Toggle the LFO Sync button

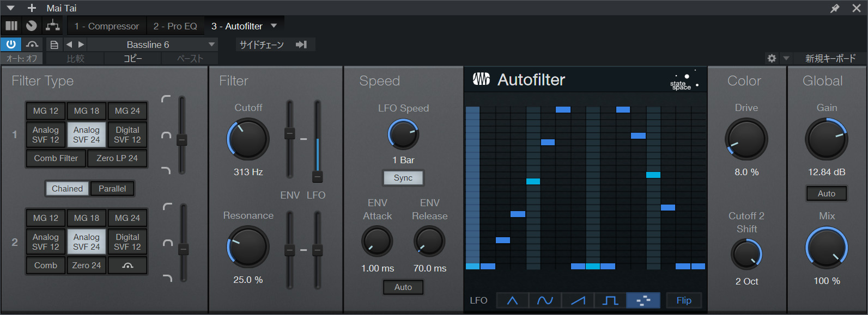pyautogui.click(x=403, y=178)
